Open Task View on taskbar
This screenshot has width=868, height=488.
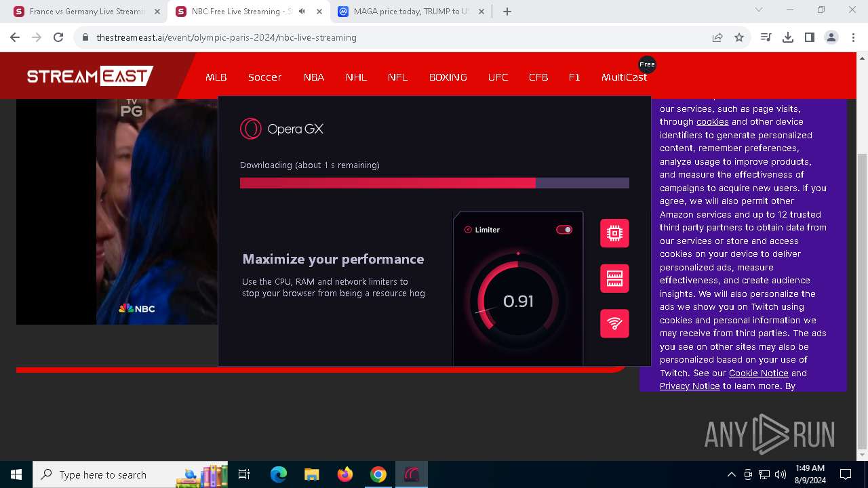(244, 474)
